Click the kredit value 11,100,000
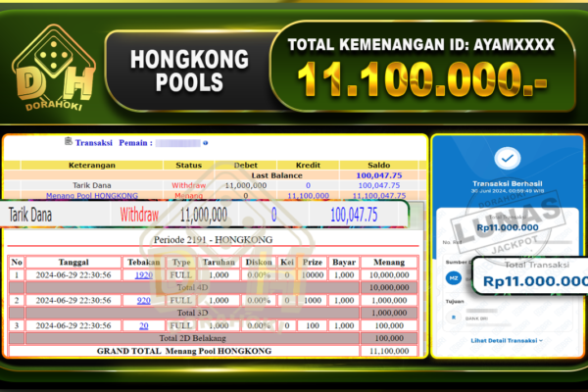 tap(309, 195)
